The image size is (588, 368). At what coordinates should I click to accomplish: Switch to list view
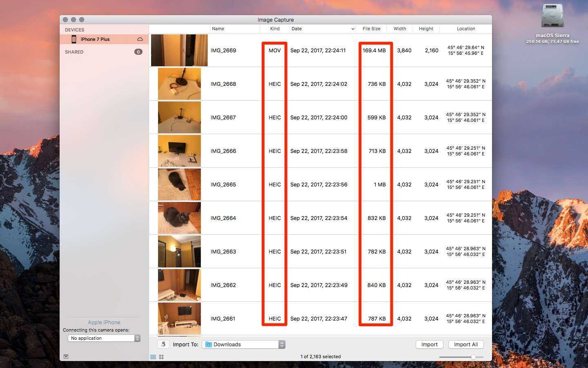153,357
